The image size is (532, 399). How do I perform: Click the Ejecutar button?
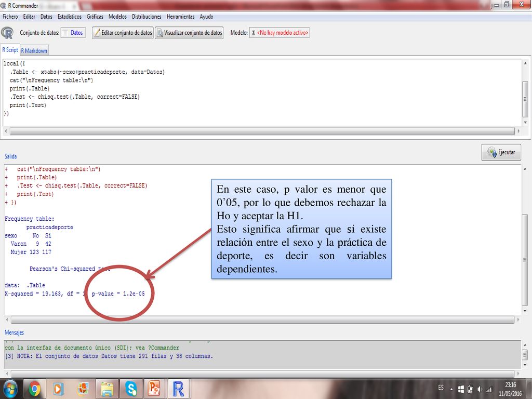tap(501, 152)
